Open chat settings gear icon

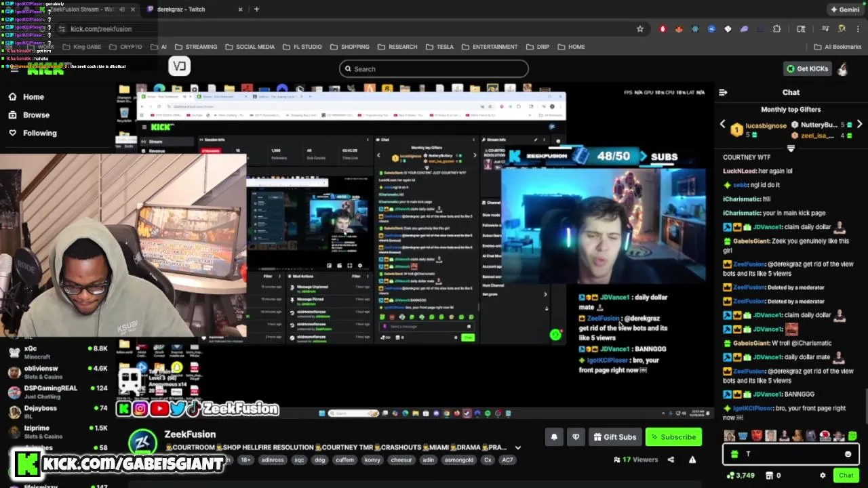coord(823,475)
